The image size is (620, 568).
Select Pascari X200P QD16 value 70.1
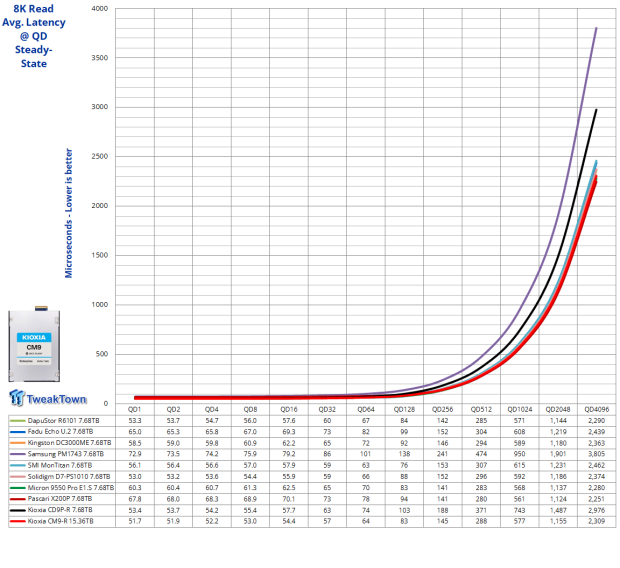coord(289,499)
